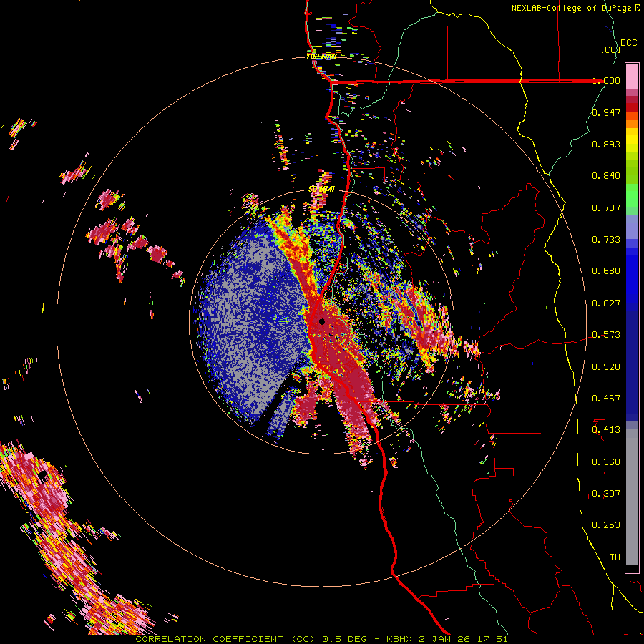
Task: Click the 0.733 scale value
Action: tap(606, 240)
